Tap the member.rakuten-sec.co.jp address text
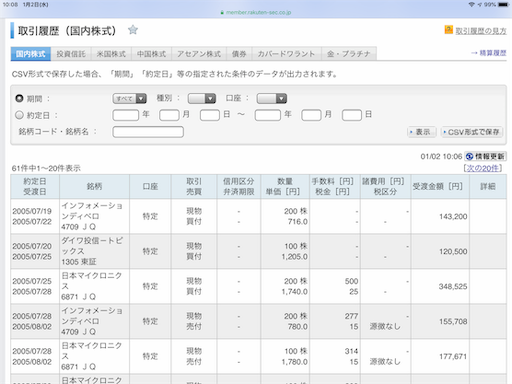Screen dimensions: 512x384 pyautogui.click(x=258, y=13)
